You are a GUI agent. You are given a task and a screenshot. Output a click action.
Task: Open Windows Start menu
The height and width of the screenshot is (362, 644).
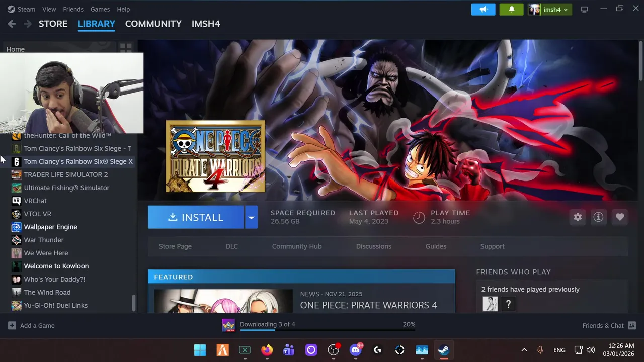200,350
